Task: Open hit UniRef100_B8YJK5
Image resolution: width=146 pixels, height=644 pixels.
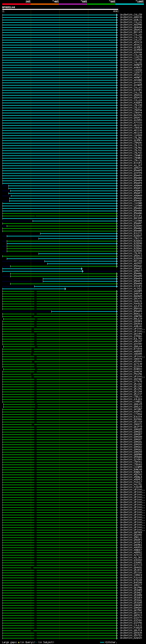Action: pos(131,32)
